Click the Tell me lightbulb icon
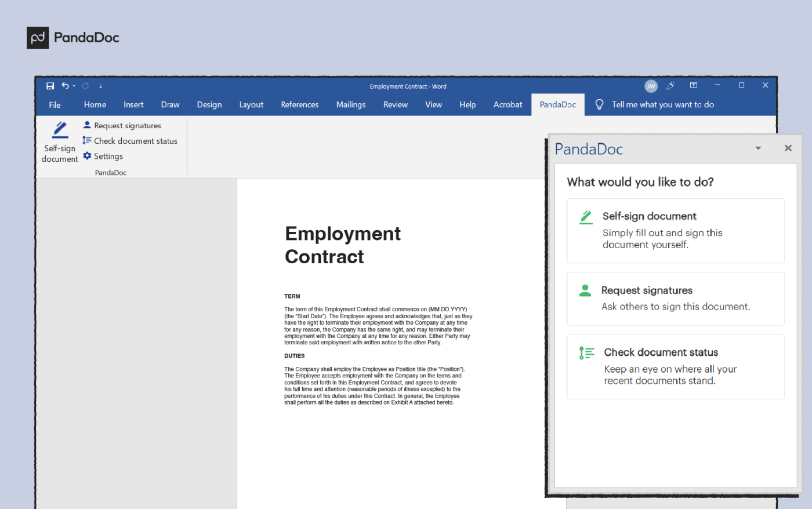 click(600, 105)
